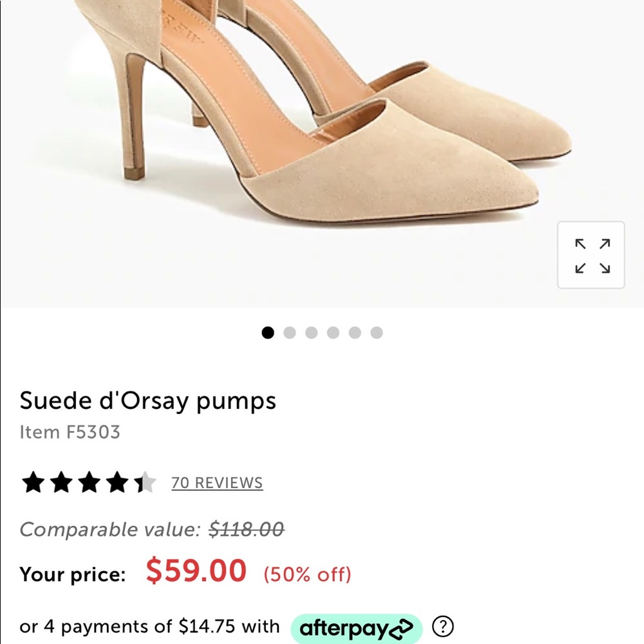Select the fifth carousel dot

click(x=355, y=332)
